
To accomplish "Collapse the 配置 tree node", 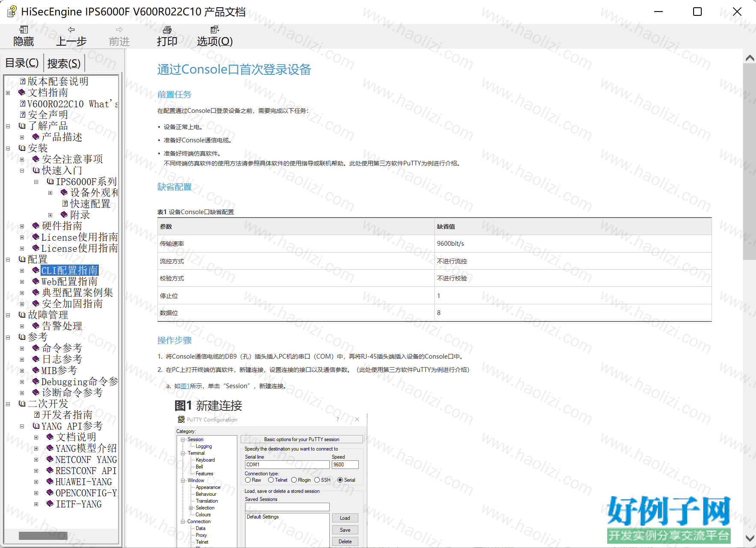I will pyautogui.click(x=8, y=259).
